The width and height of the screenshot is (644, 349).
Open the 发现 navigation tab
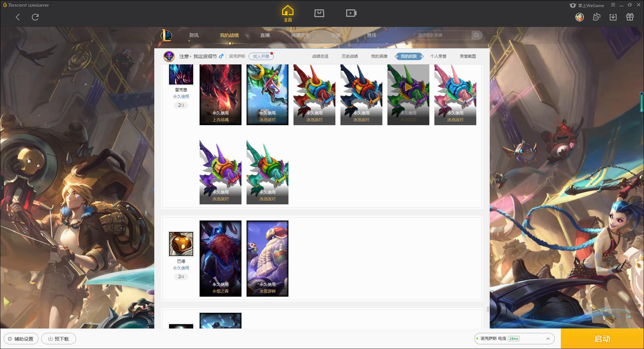(336, 35)
